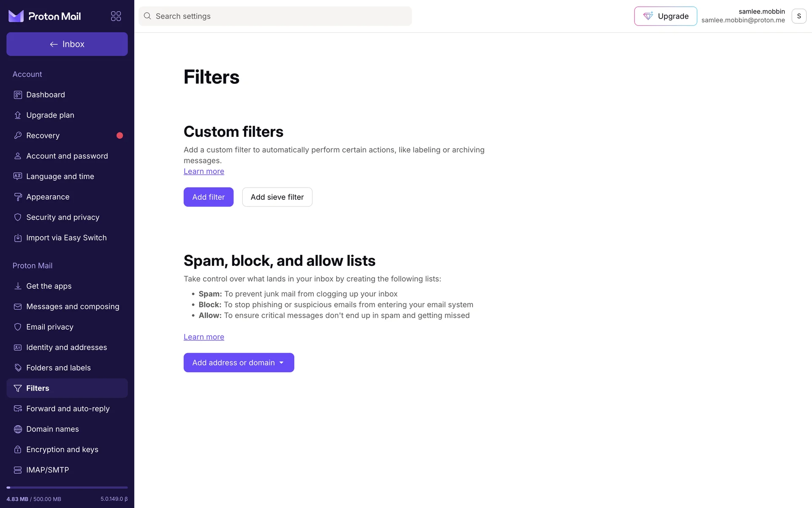This screenshot has width=812, height=508.
Task: Click the Add sieve filter button
Action: click(277, 197)
